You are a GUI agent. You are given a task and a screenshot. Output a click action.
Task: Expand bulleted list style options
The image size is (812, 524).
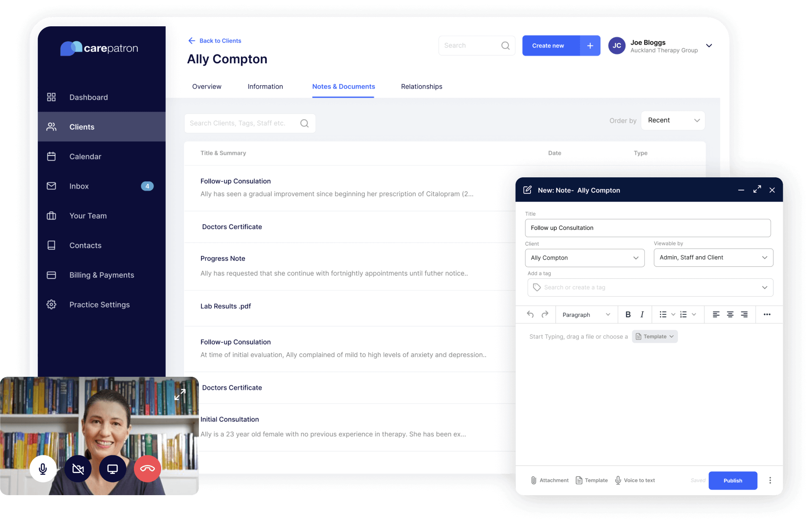tap(673, 314)
